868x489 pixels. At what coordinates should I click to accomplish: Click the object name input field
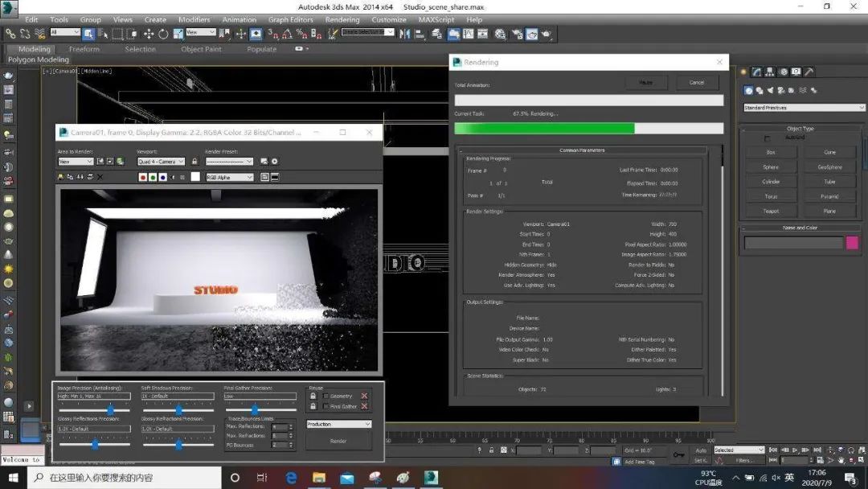pyautogui.click(x=794, y=242)
